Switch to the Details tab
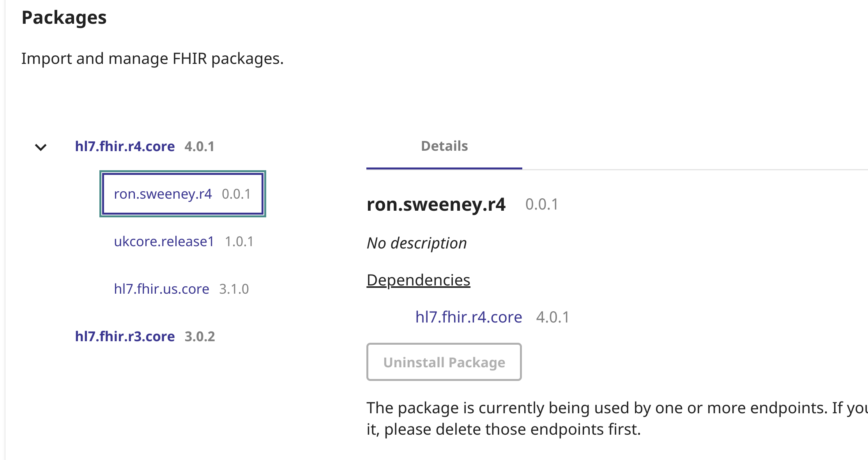868x460 pixels. [x=444, y=146]
